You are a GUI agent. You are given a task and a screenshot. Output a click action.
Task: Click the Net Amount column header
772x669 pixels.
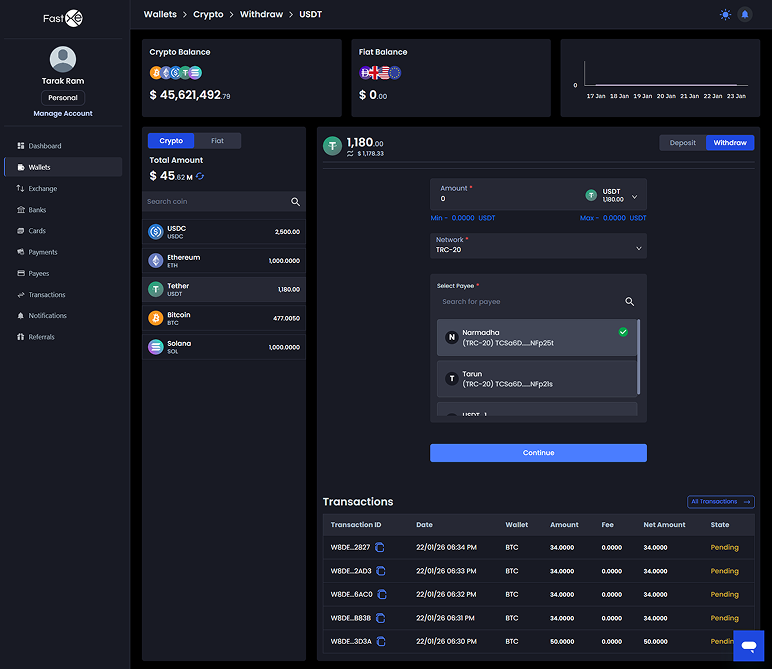tap(664, 525)
